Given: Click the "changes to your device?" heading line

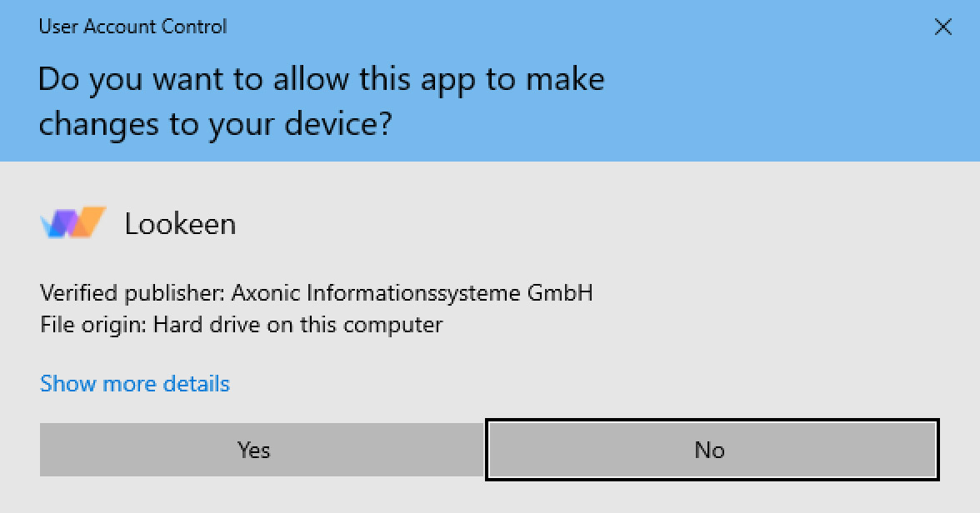Looking at the screenshot, I should tap(216, 124).
